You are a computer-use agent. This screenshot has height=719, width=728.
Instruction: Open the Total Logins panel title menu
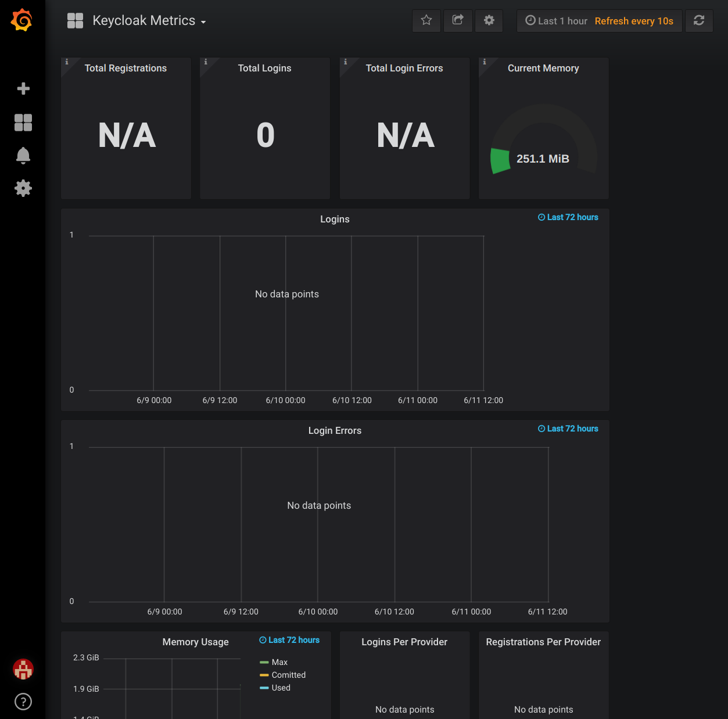[264, 68]
